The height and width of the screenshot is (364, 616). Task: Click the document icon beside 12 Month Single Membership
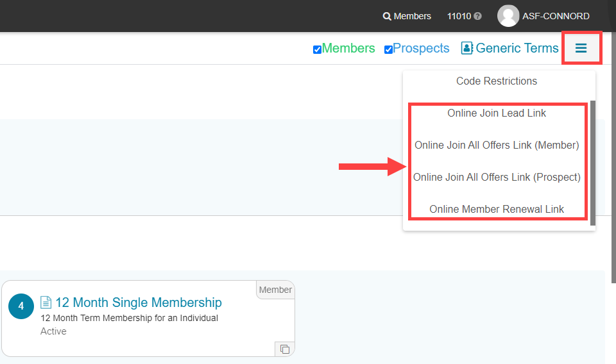pyautogui.click(x=46, y=302)
